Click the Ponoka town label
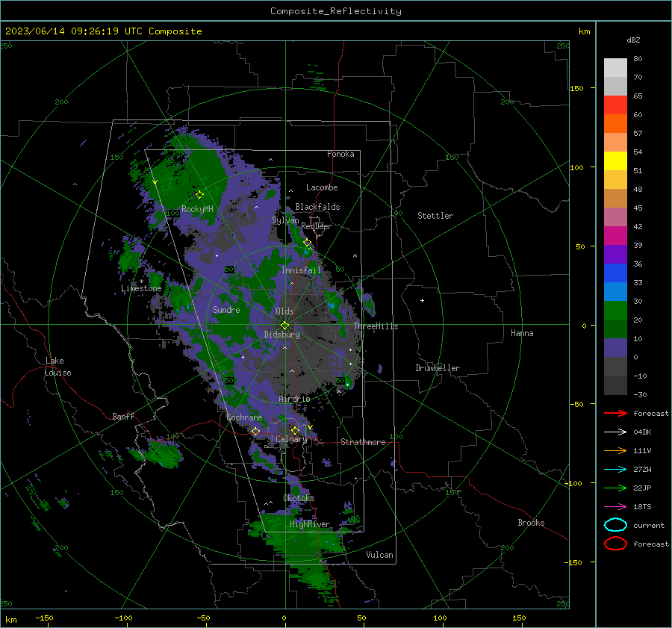The height and width of the screenshot is (628, 672). [x=340, y=154]
